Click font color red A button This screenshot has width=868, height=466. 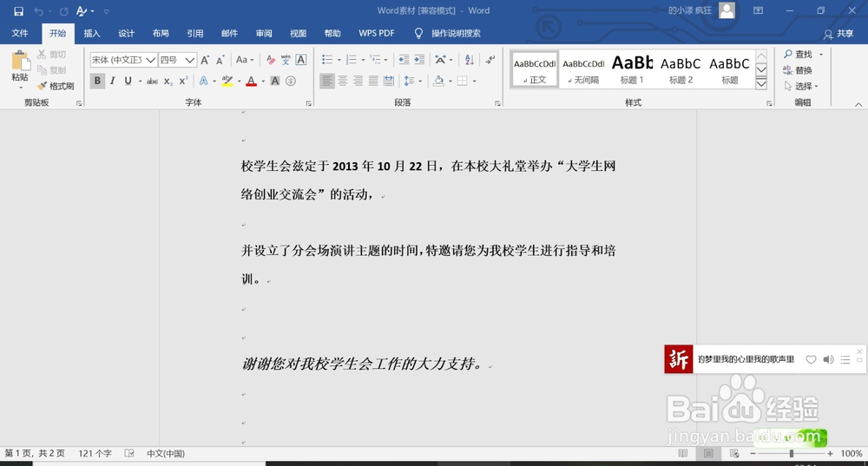(252, 82)
